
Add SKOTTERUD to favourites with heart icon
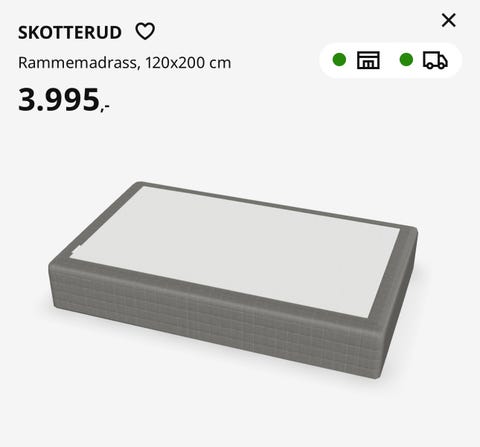click(x=145, y=32)
